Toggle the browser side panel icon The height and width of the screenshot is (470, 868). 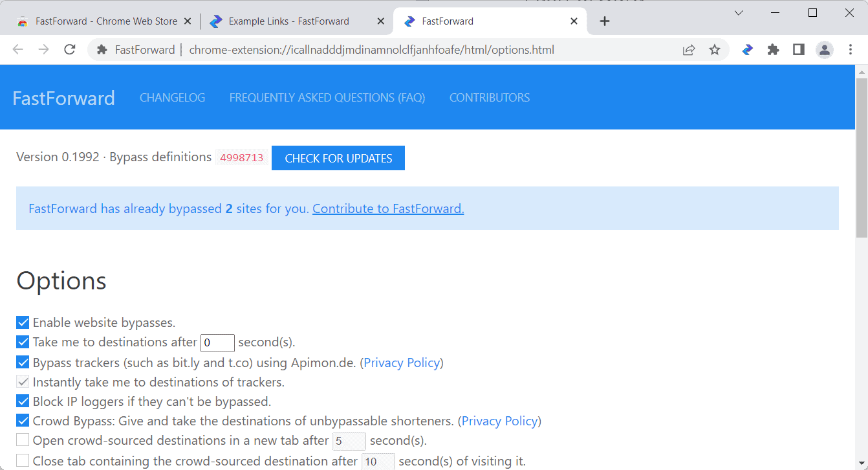[799, 50]
